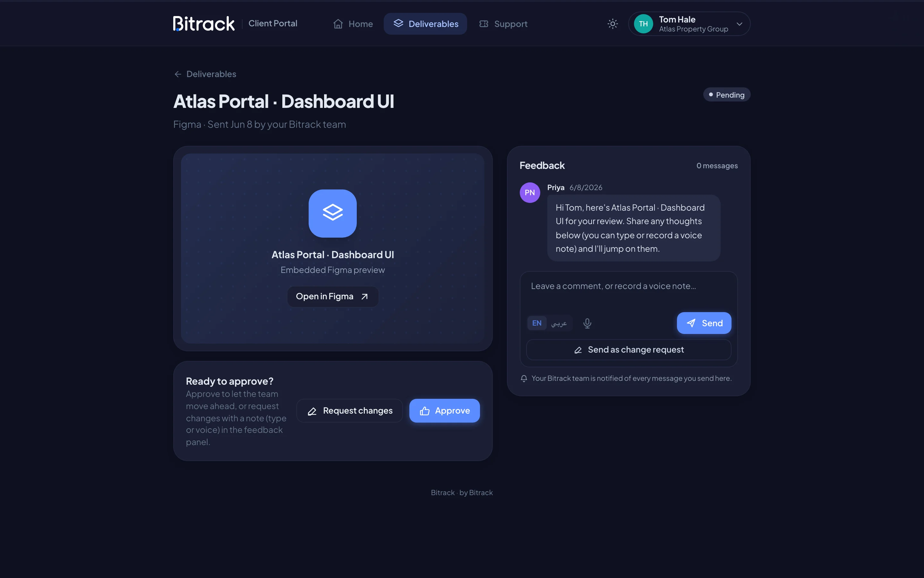
Task: Click the blue layers icon in preview
Action: point(333,213)
